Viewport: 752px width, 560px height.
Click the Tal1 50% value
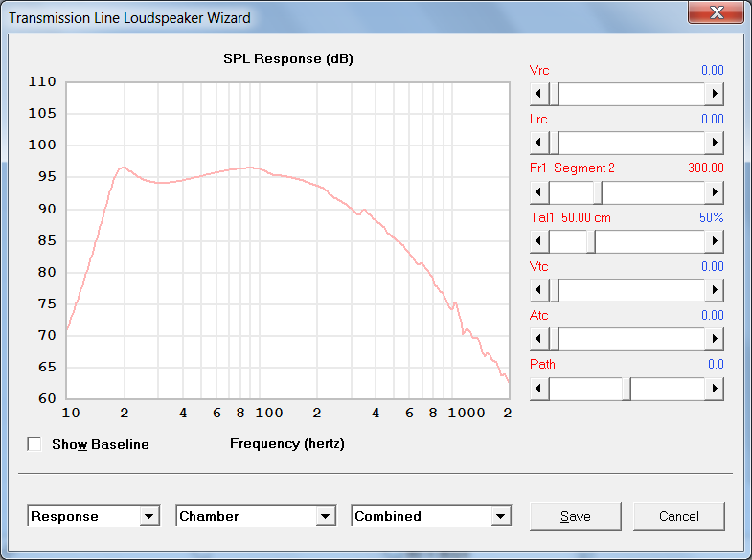[x=711, y=217]
